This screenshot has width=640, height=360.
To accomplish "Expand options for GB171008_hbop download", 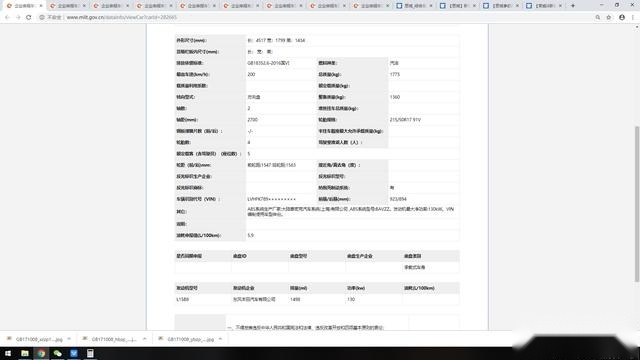I will coord(144,339).
